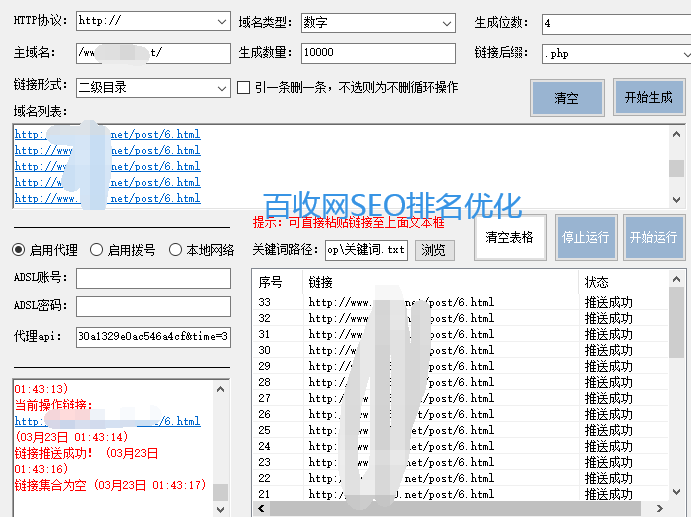Click the 链接集合为空 log message
This screenshot has height=517, width=691.
point(111,485)
